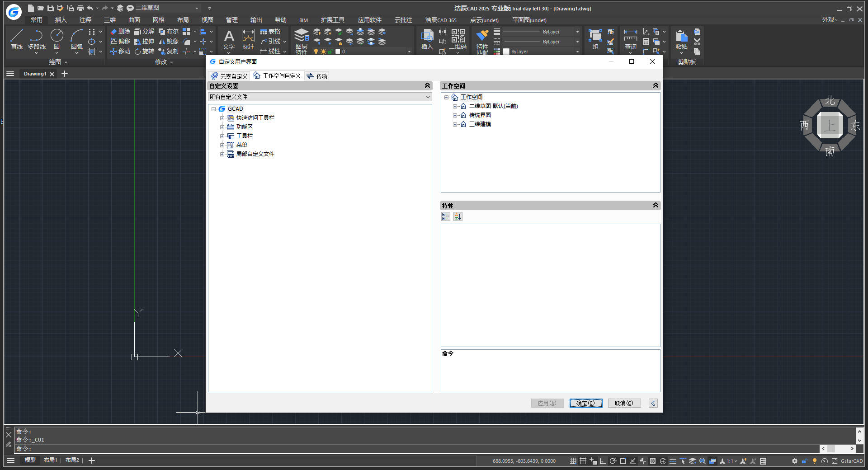
Task: Click the Rotate (旋转) tool
Action: (x=144, y=52)
